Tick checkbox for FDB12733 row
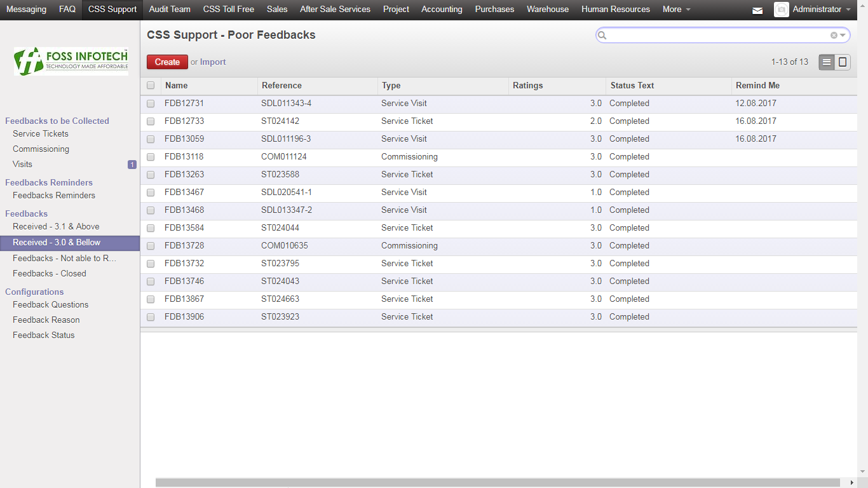The height and width of the screenshot is (488, 868). [x=151, y=121]
